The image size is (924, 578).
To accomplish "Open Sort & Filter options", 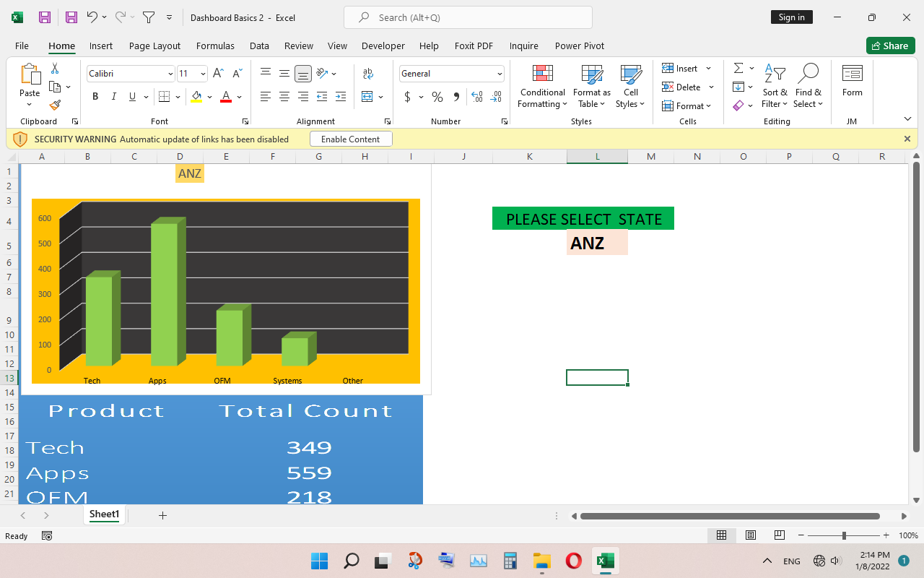I will pyautogui.click(x=775, y=87).
